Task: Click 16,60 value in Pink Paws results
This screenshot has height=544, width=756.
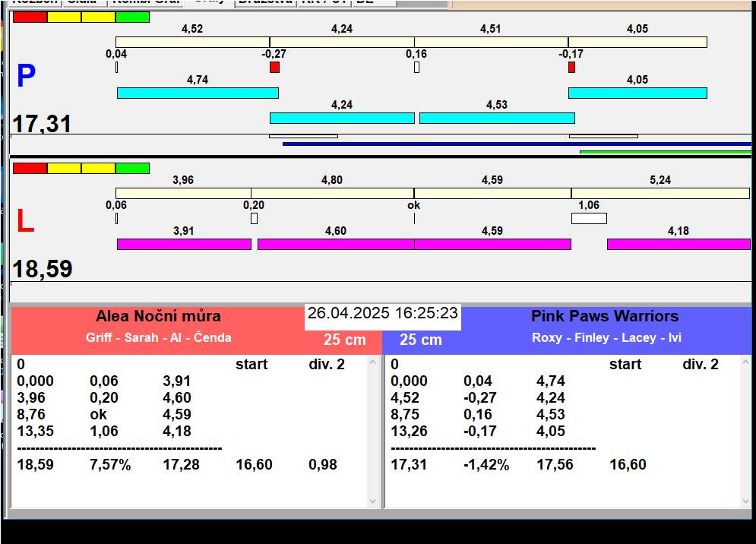Action: pyautogui.click(x=628, y=464)
